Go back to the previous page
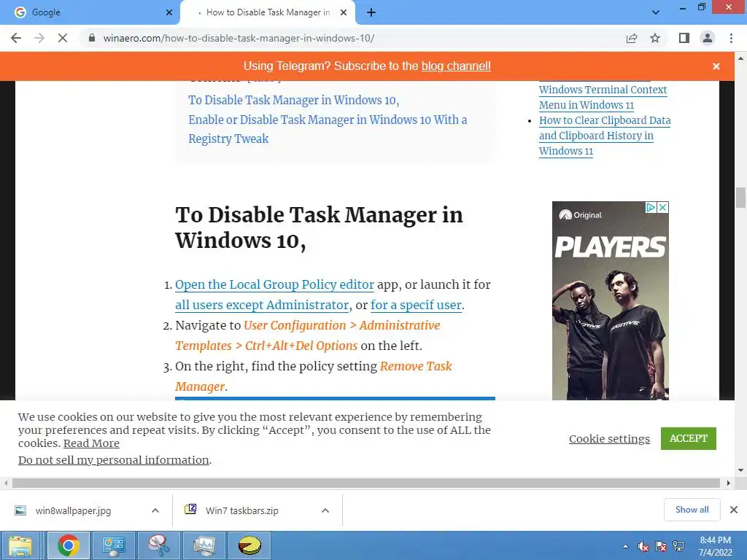This screenshot has width=747, height=560. (x=16, y=38)
